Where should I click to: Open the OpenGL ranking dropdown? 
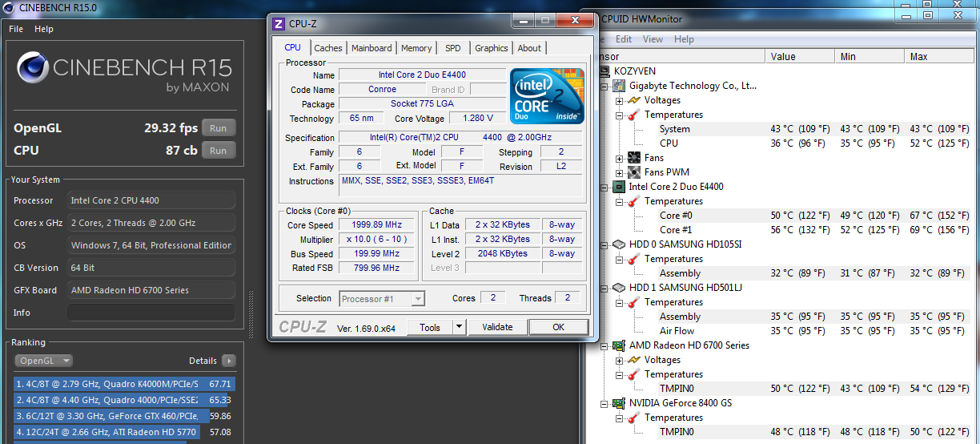pyautogui.click(x=44, y=361)
